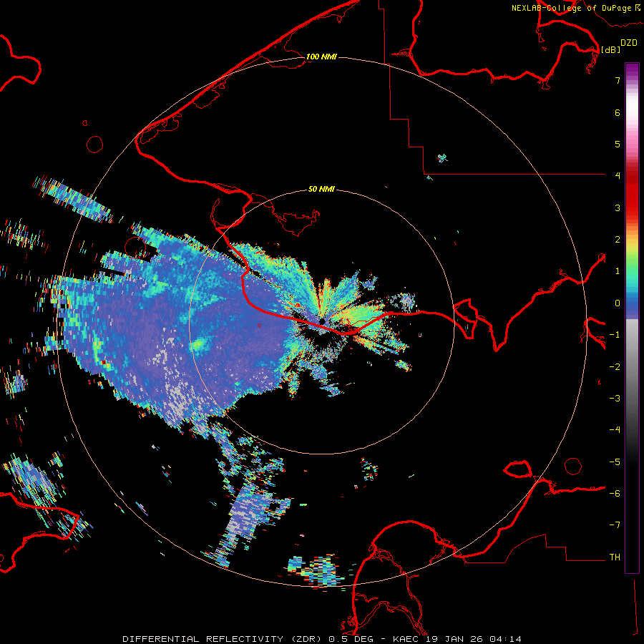Click the '-3' value on the color scale
This screenshot has height=644, width=644.
tap(615, 399)
